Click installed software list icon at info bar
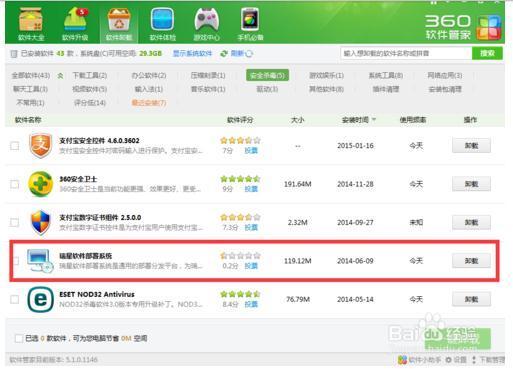The image size is (513, 369). (x=14, y=54)
